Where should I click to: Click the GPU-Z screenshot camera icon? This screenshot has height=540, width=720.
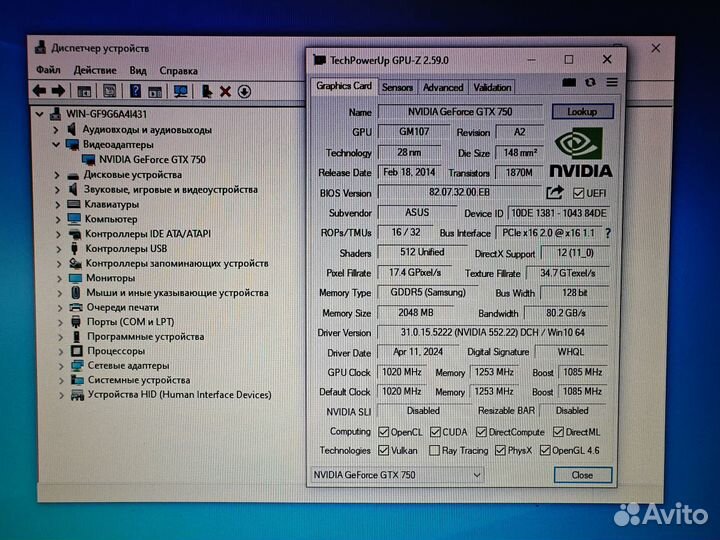pyautogui.click(x=569, y=83)
